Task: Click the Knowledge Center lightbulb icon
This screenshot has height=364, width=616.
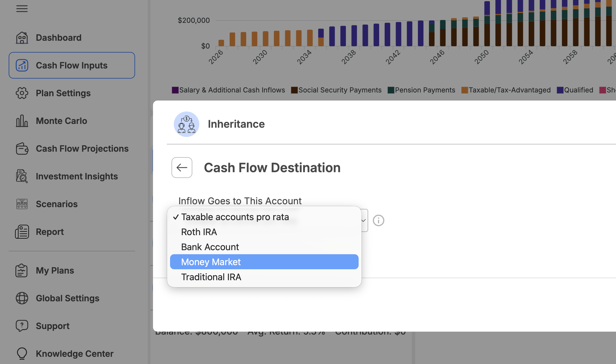Action: [22, 354]
